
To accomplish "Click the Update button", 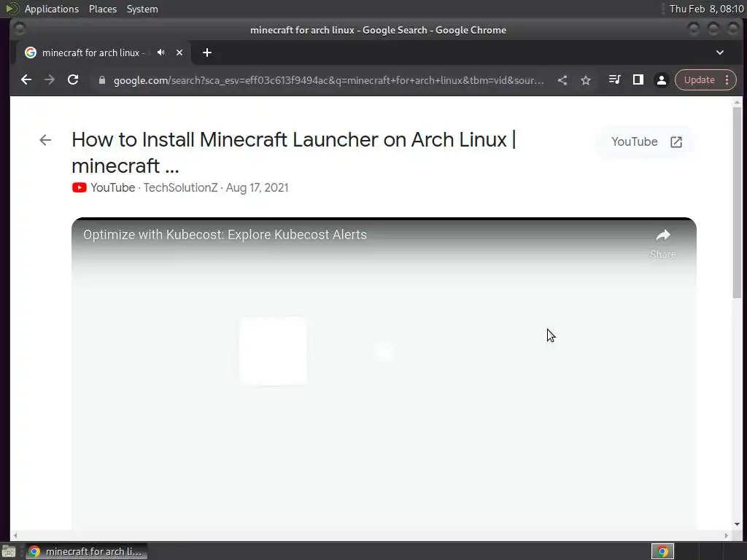I will click(700, 80).
